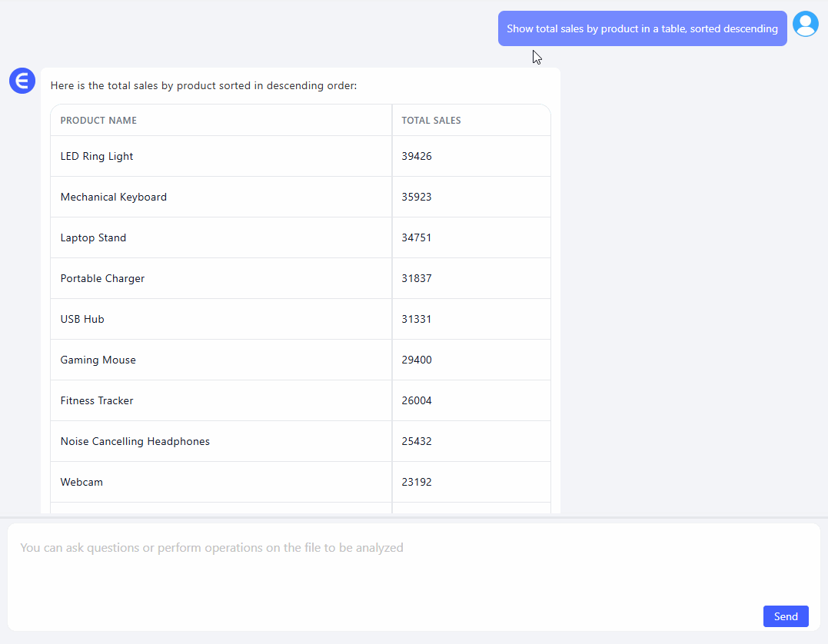Click the Total Sales column header
The height and width of the screenshot is (644, 828).
click(431, 121)
